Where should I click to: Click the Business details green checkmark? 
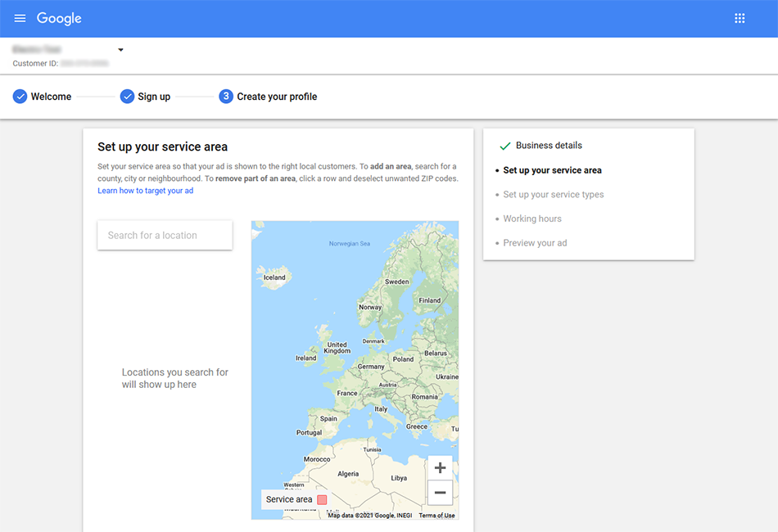pos(505,146)
